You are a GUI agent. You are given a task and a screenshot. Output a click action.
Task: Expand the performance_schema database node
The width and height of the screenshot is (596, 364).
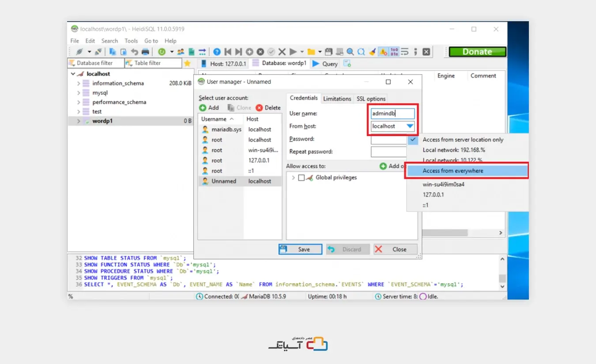79,102
